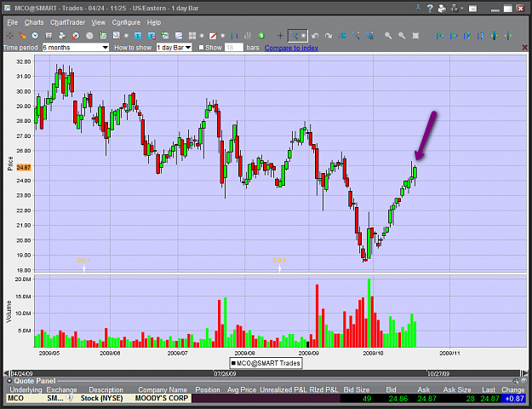532x409 pixels.
Task: Click the fit-chart square icon beside the magnifiers
Action: pyautogui.click(x=415, y=36)
